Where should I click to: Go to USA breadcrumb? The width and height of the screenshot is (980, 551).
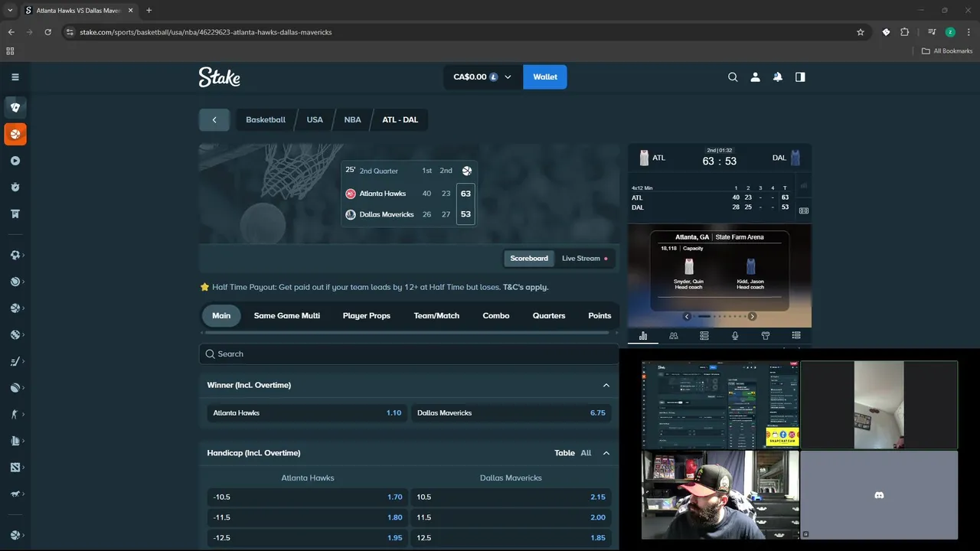click(315, 119)
